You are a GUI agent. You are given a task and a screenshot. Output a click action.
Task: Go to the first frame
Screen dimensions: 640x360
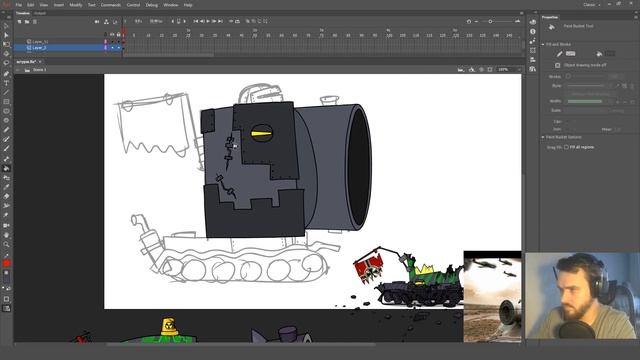click(196, 21)
